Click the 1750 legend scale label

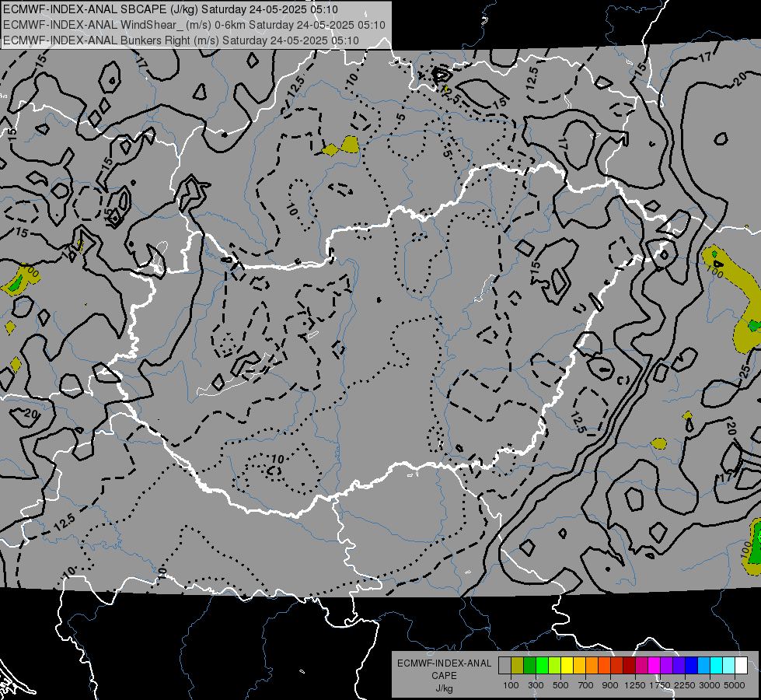pos(660,685)
